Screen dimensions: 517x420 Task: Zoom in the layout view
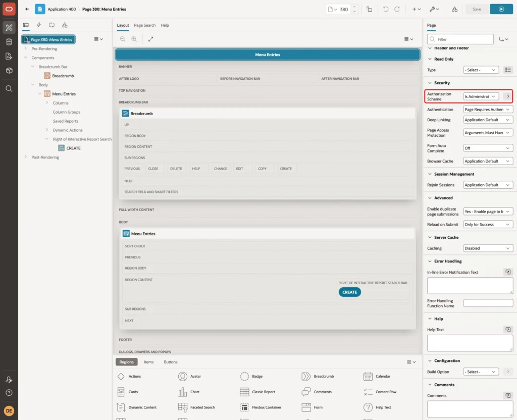tap(134, 39)
